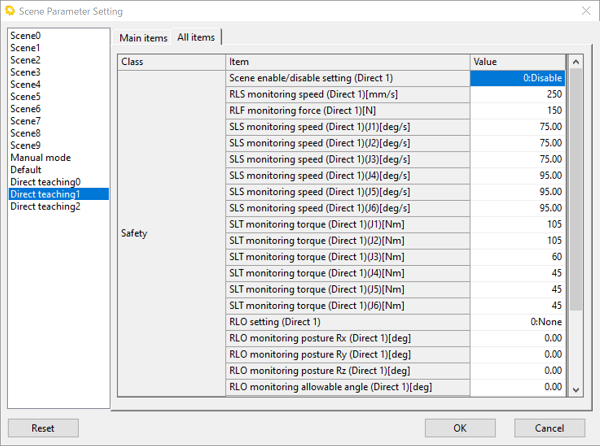Click the Reset button
600x446 pixels.
point(43,428)
